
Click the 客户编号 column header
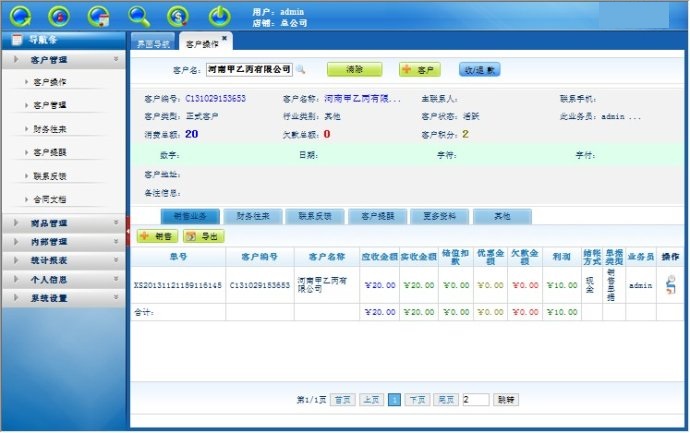coord(259,257)
